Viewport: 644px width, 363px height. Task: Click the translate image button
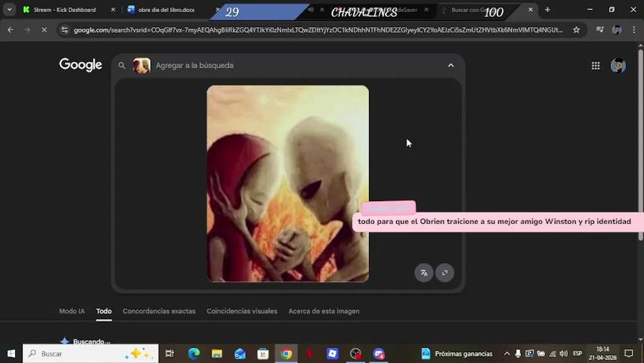(x=424, y=273)
